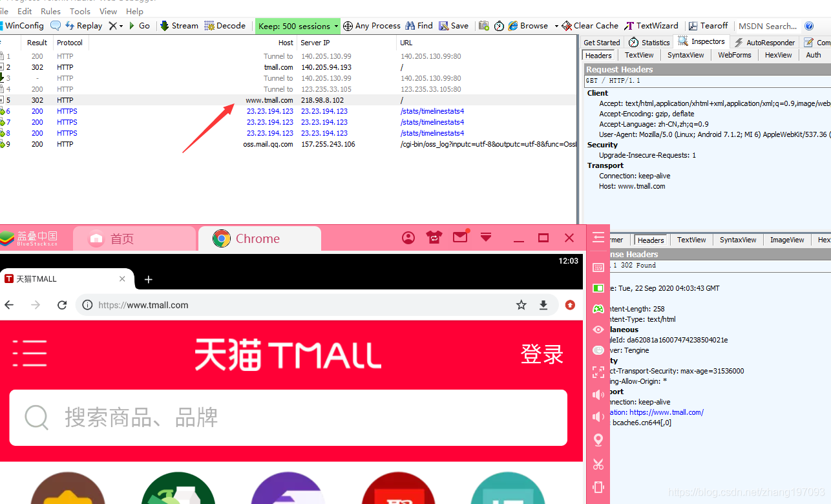
Task: Follow Location https://www.tmall.com/ link
Action: (666, 412)
